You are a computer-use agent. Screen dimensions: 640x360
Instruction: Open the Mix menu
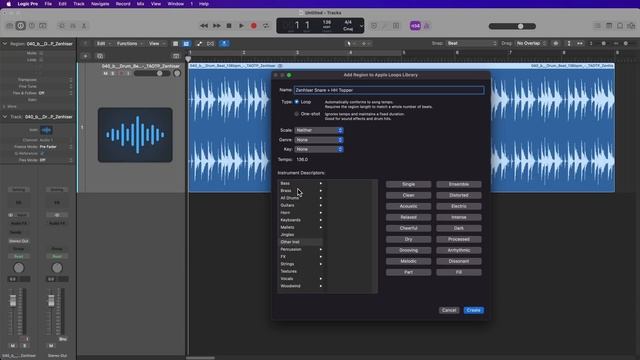point(140,4)
